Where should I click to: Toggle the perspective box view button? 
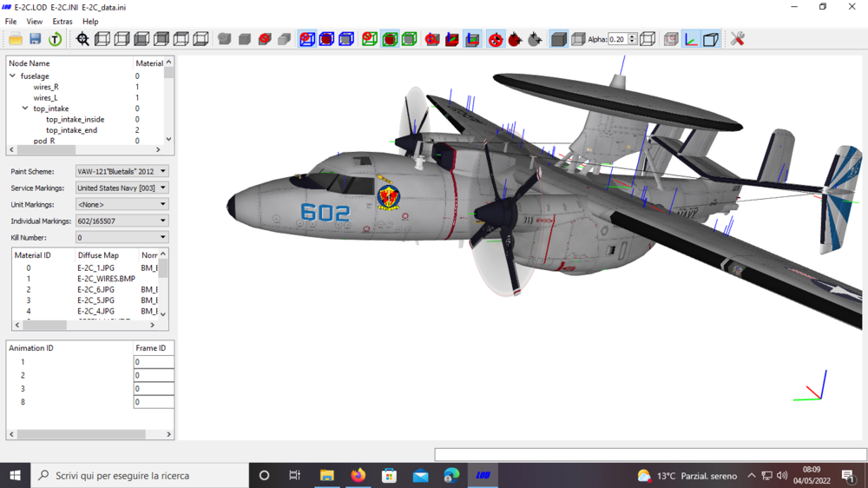(711, 39)
